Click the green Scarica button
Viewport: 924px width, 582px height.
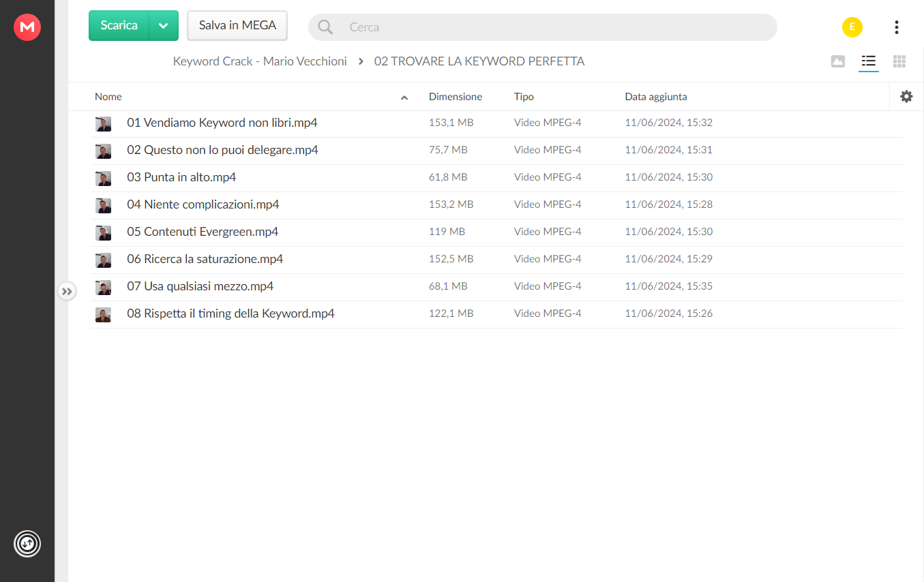[119, 26]
